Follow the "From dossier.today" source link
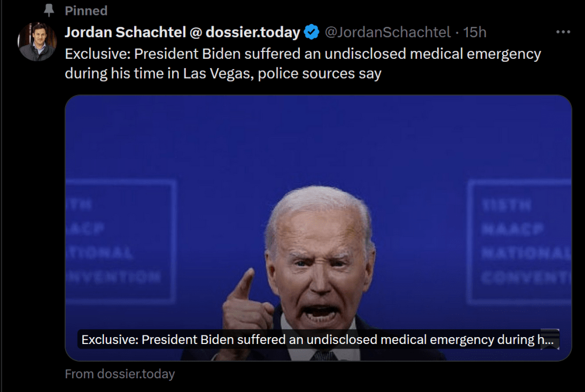The image size is (585, 392). (x=119, y=374)
